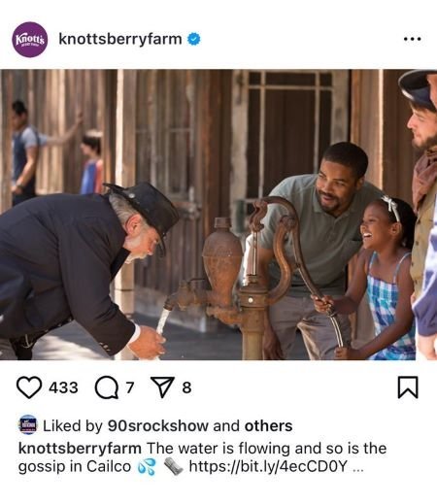Select the 433 likes count
Screen dimensions: 437x504
(63, 387)
